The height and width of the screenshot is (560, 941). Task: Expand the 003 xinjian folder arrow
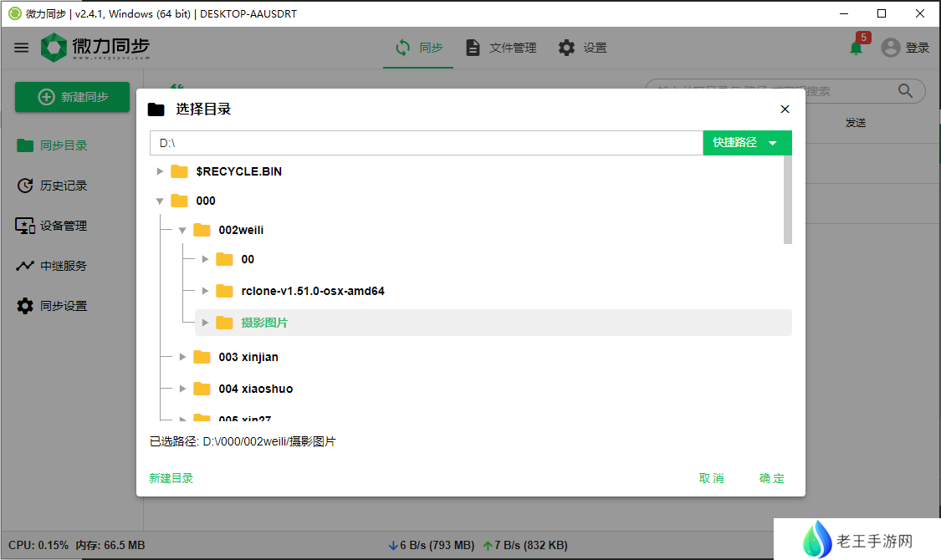182,357
